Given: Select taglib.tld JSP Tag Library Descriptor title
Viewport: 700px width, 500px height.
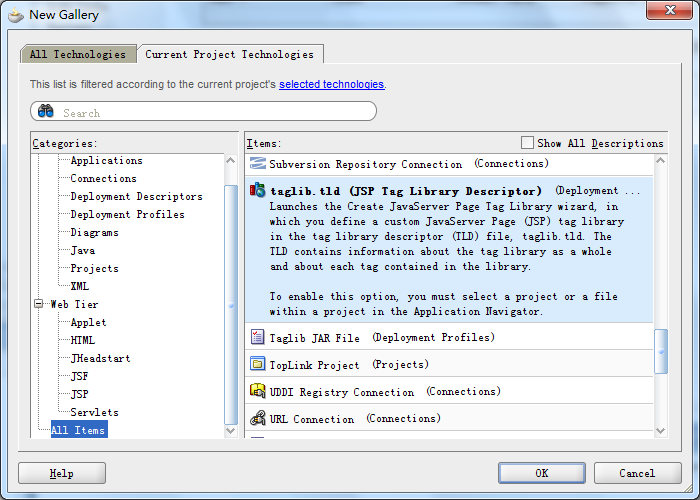Looking at the screenshot, I should [x=405, y=191].
